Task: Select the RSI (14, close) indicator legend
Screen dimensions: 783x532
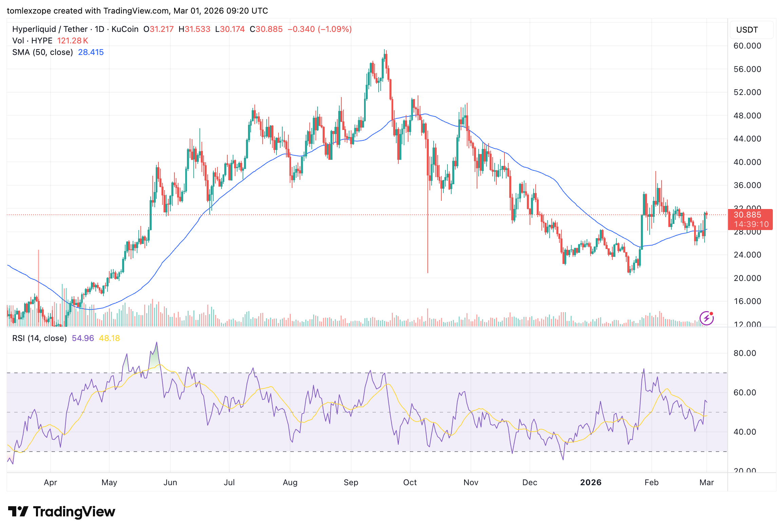Action: (39, 338)
